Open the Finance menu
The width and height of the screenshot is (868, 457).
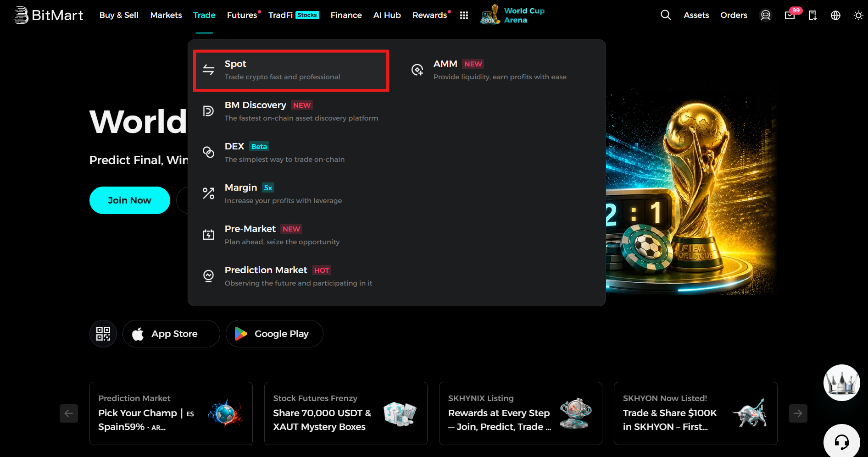346,15
